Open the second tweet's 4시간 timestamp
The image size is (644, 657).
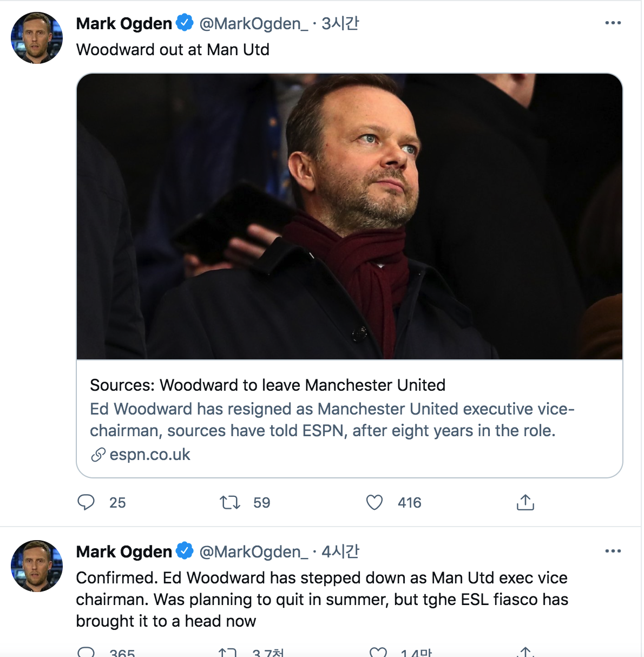tap(340, 552)
